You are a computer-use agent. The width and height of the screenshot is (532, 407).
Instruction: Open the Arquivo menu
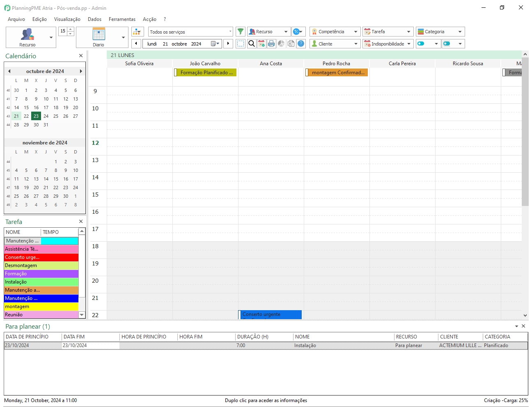click(16, 19)
